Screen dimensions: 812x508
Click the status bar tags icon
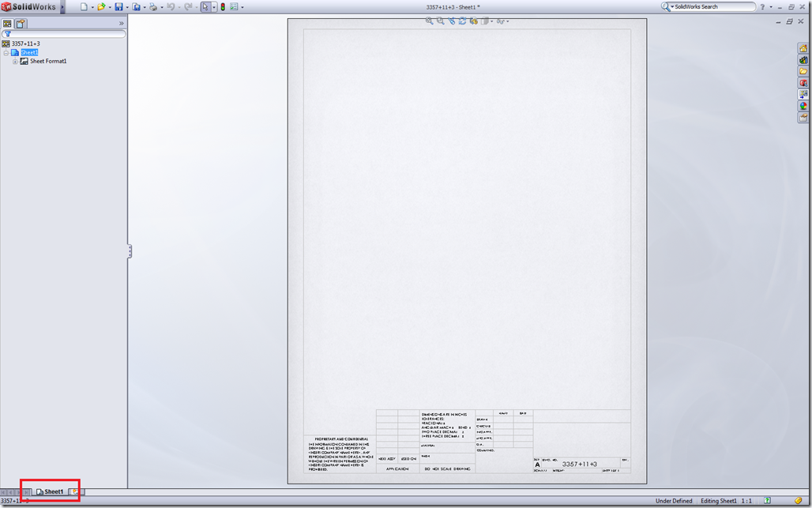[799, 500]
